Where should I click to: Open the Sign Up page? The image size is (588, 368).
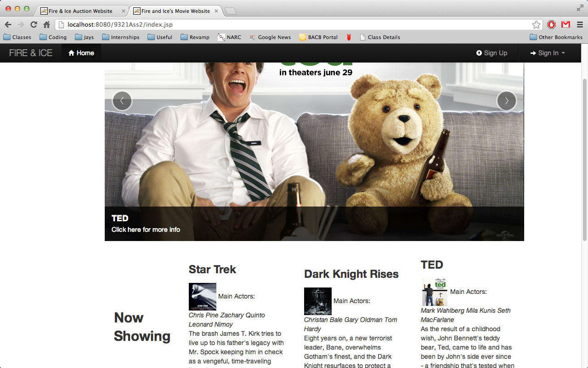click(492, 53)
